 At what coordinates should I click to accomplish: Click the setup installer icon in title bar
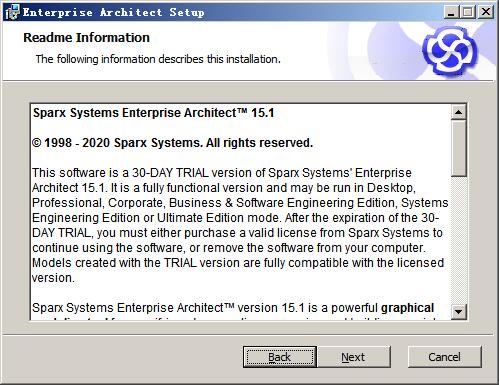(12, 12)
